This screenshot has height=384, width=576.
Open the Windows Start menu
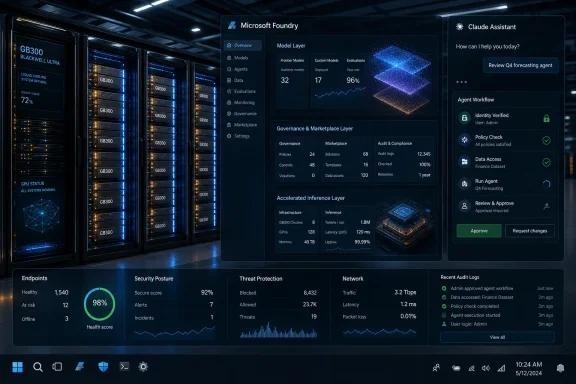(17, 367)
